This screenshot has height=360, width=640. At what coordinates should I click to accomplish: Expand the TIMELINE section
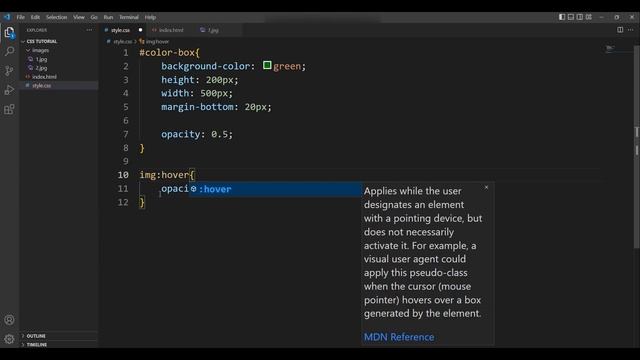pos(59,344)
